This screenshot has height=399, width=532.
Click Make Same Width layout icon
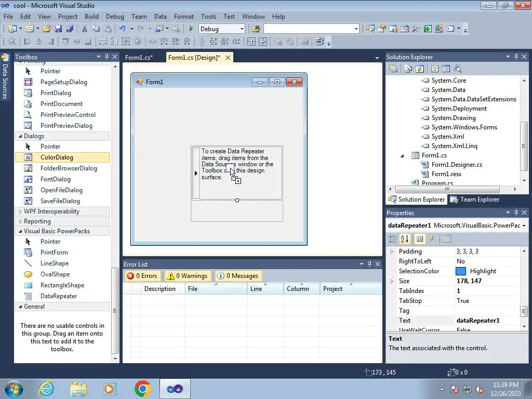click(x=103, y=42)
